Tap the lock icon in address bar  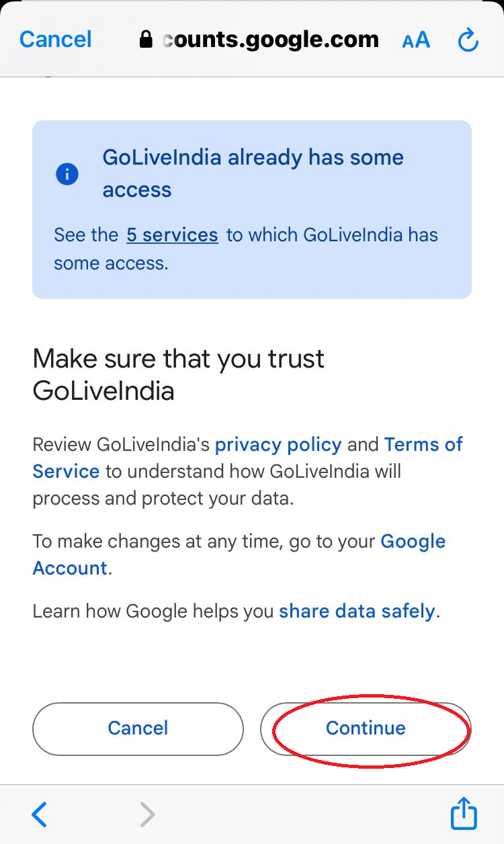click(x=146, y=40)
